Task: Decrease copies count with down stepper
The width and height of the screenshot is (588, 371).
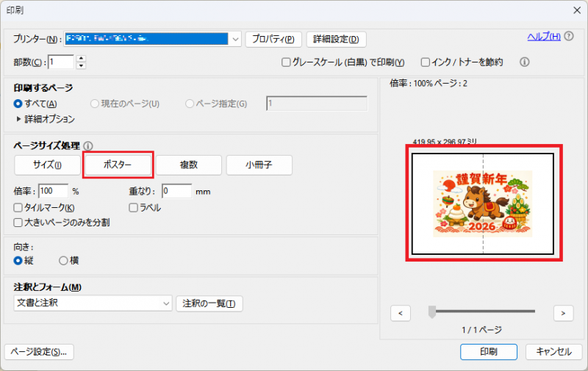Action: [81, 66]
